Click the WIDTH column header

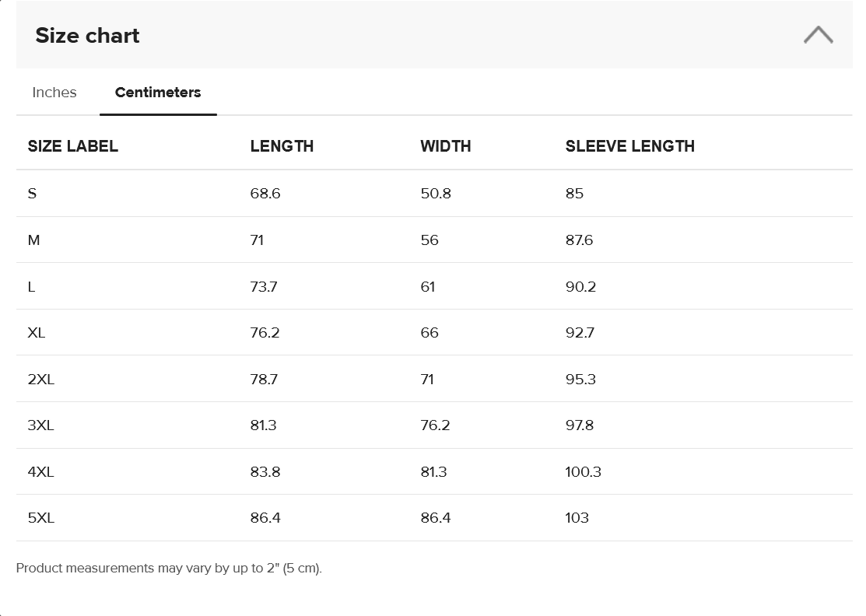[x=446, y=146]
